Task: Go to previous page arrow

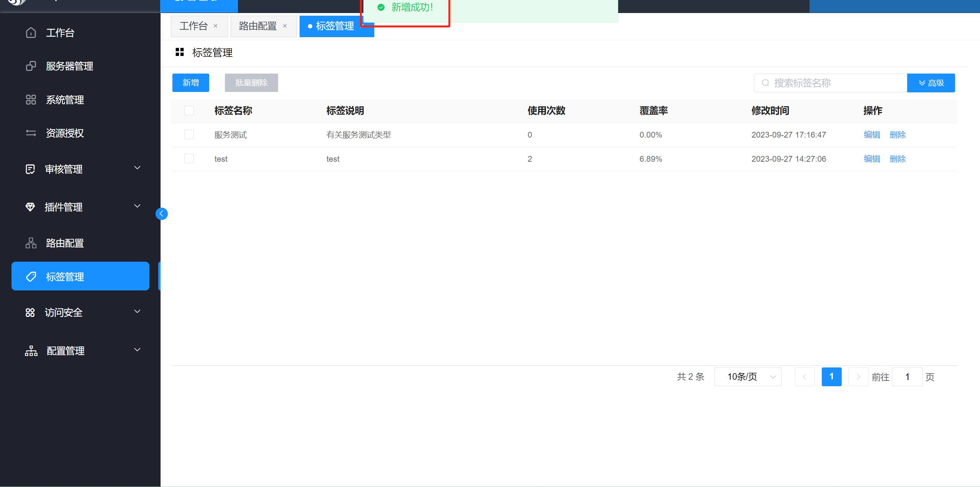Action: [805, 377]
